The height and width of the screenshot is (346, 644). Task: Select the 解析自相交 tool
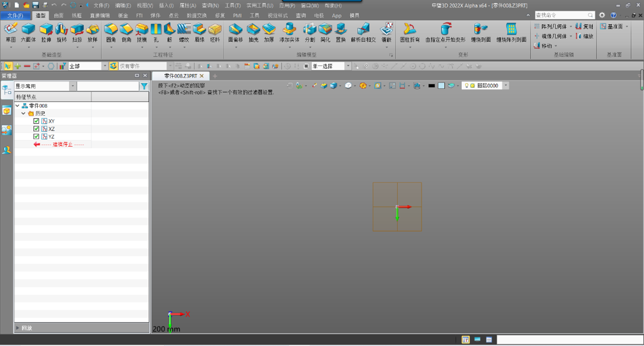363,32
